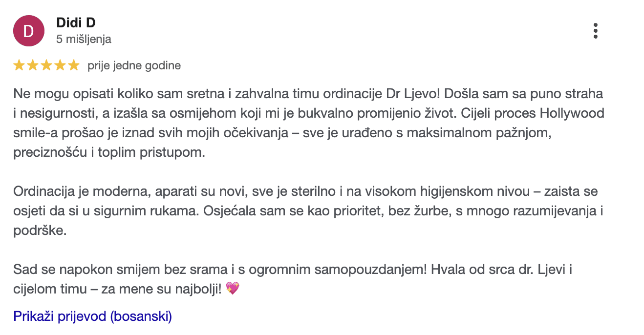Open the Didi D reviewer profile name

pos(76,22)
